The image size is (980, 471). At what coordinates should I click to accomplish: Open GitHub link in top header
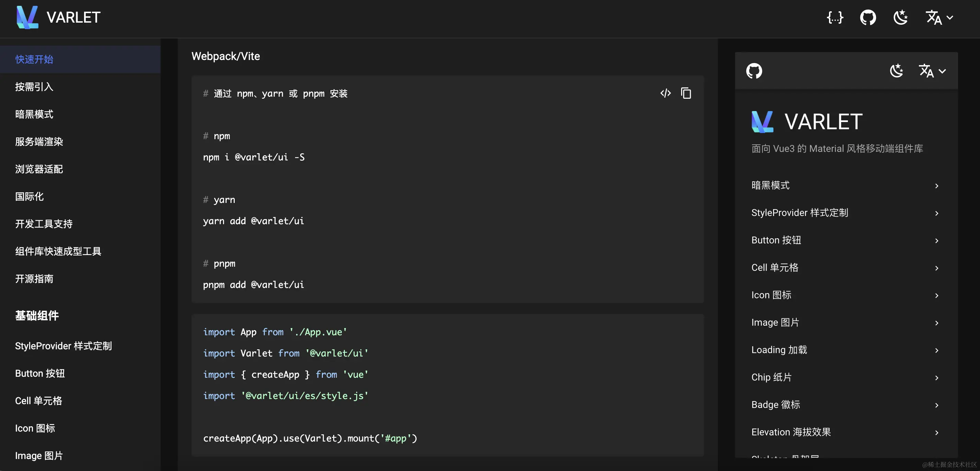click(868, 17)
